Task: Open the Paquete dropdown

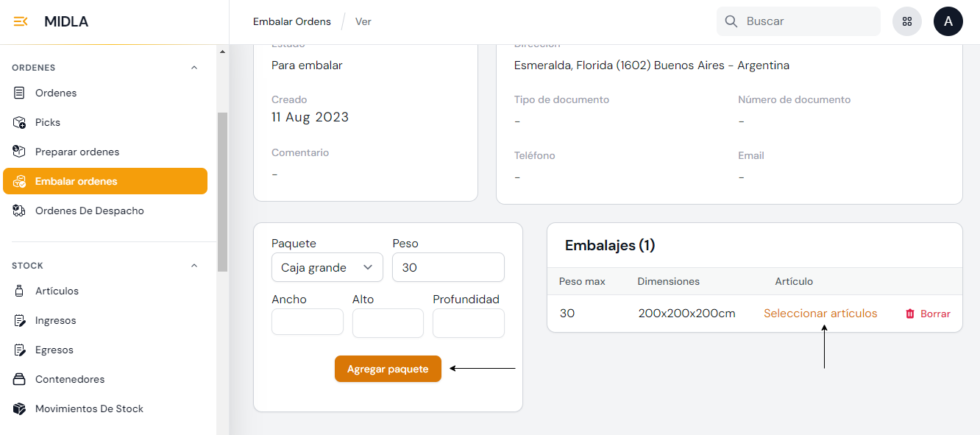Action: click(327, 267)
